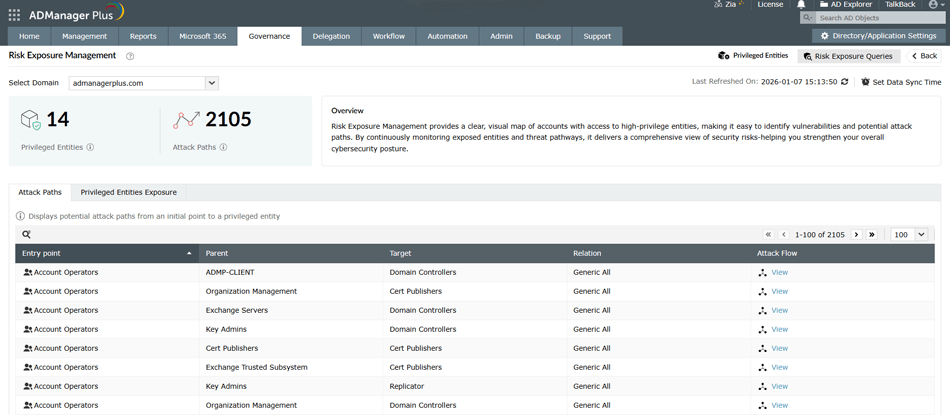The width and height of the screenshot is (950, 415).
Task: Click the TalkBack link
Action: [900, 4]
